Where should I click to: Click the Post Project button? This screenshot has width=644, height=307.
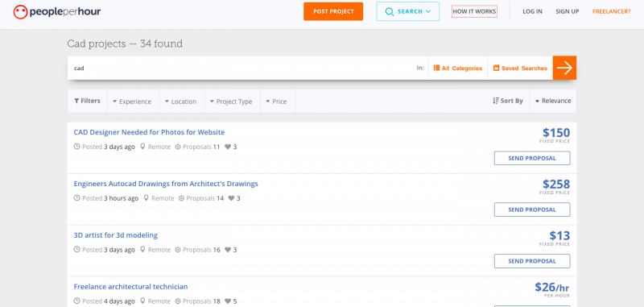(333, 11)
